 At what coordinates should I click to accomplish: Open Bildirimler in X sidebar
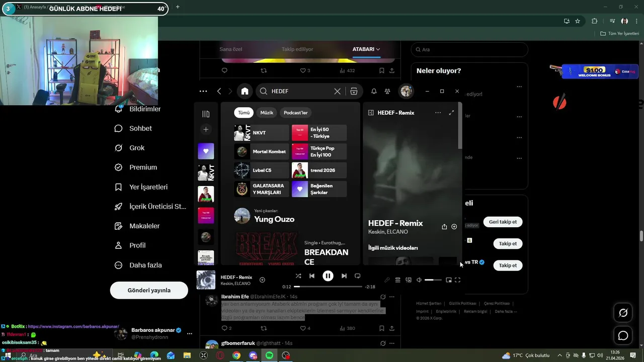pyautogui.click(x=139, y=109)
